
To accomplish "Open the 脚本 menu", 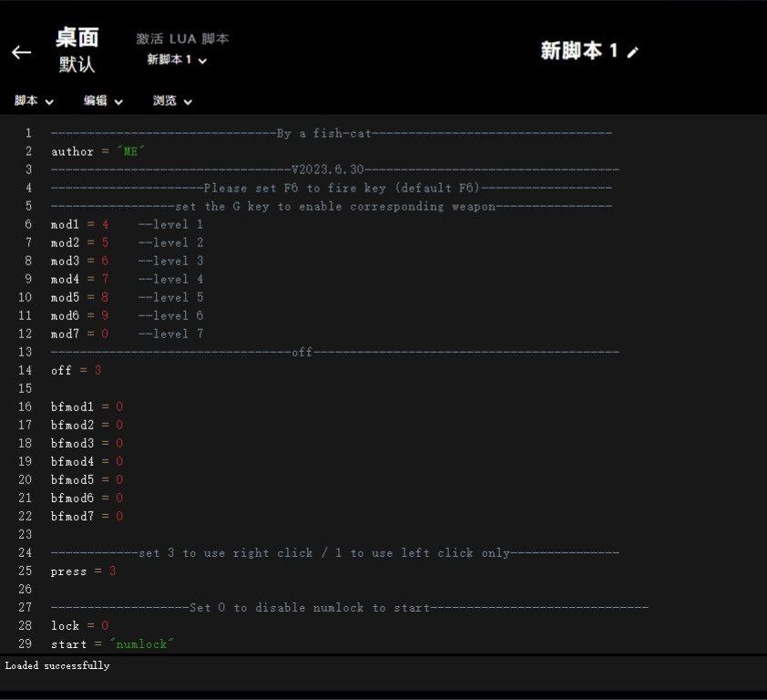I will (x=34, y=101).
